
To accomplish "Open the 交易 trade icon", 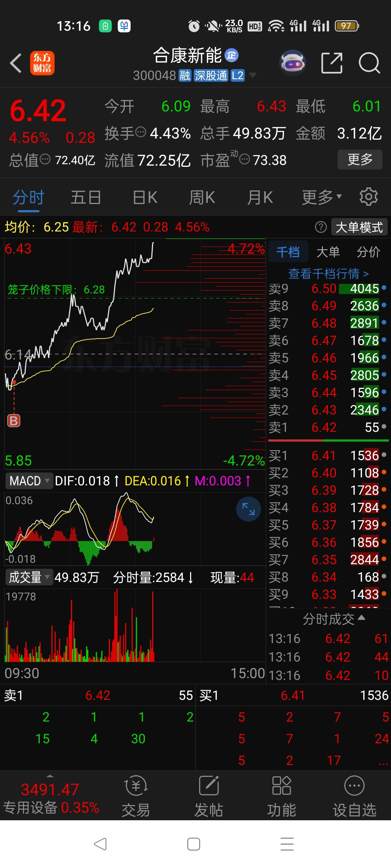I will [136, 797].
